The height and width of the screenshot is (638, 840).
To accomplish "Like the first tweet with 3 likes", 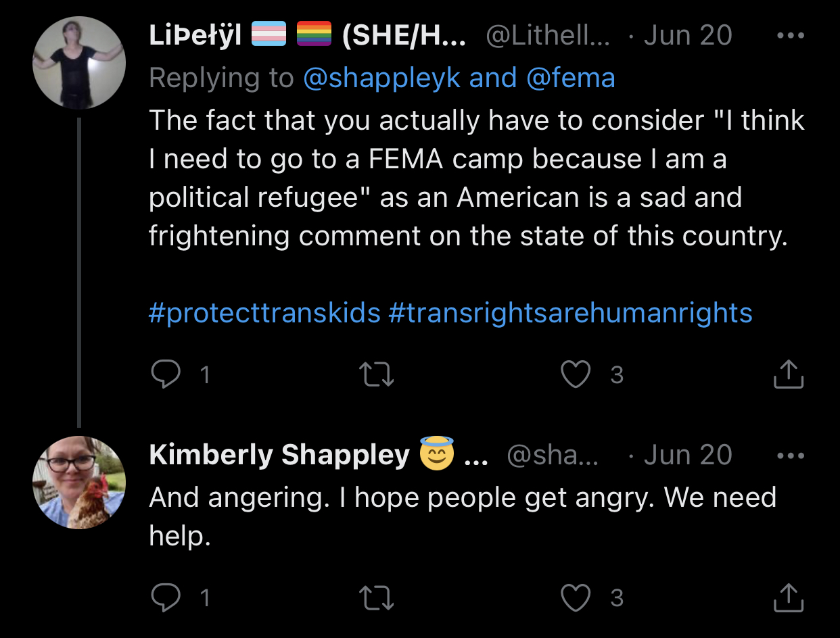I will tap(576, 374).
